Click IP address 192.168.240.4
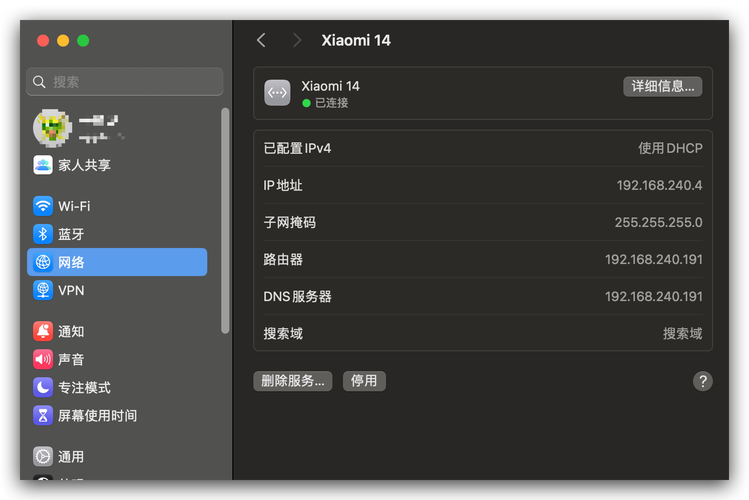 point(659,185)
